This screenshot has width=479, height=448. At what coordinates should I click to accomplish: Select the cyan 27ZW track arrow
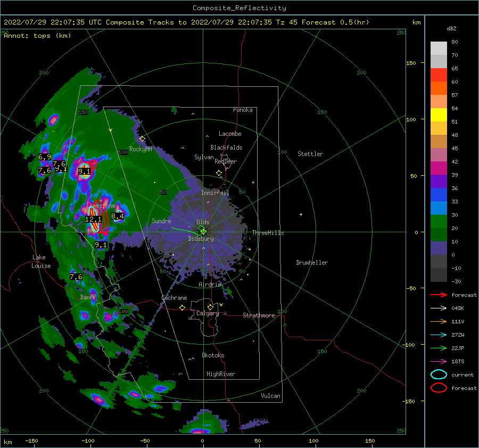pos(439,335)
